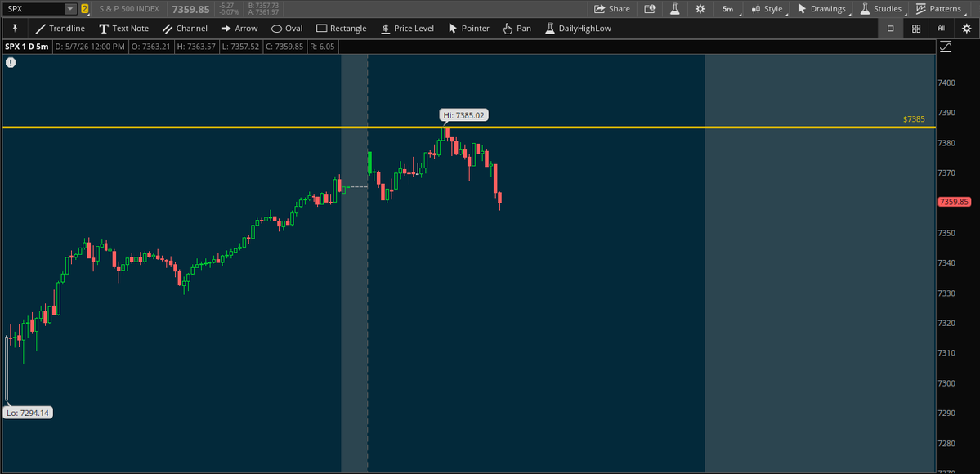Activate the Price Level tool

(407, 28)
